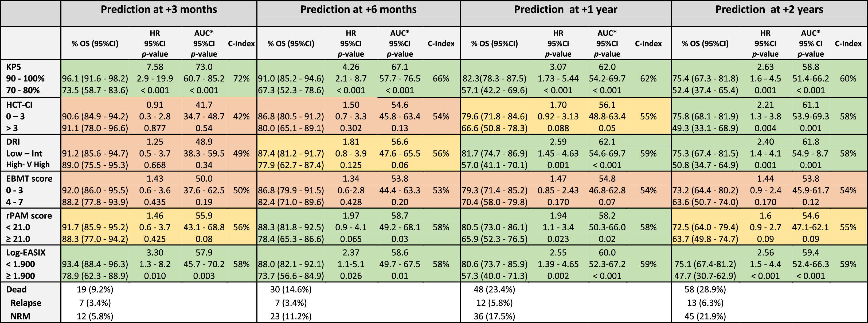
Task: Select the 'Relapse' row label
Action: pyautogui.click(x=26, y=303)
